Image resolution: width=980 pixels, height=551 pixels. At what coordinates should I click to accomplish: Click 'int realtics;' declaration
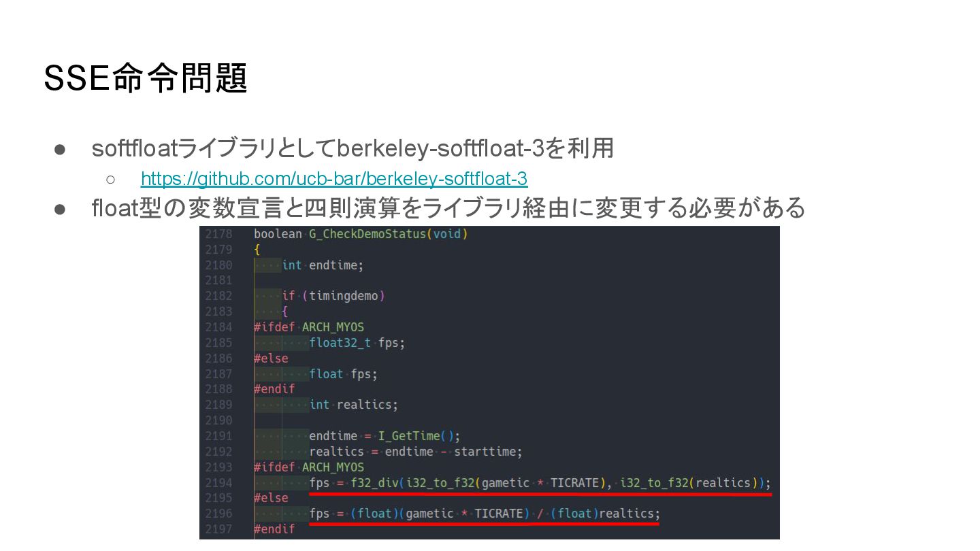coord(353,405)
